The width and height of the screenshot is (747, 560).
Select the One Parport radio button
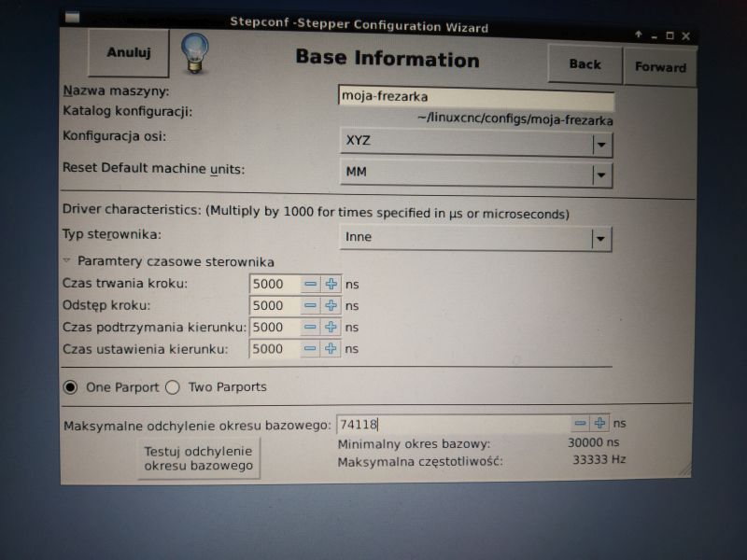71,386
